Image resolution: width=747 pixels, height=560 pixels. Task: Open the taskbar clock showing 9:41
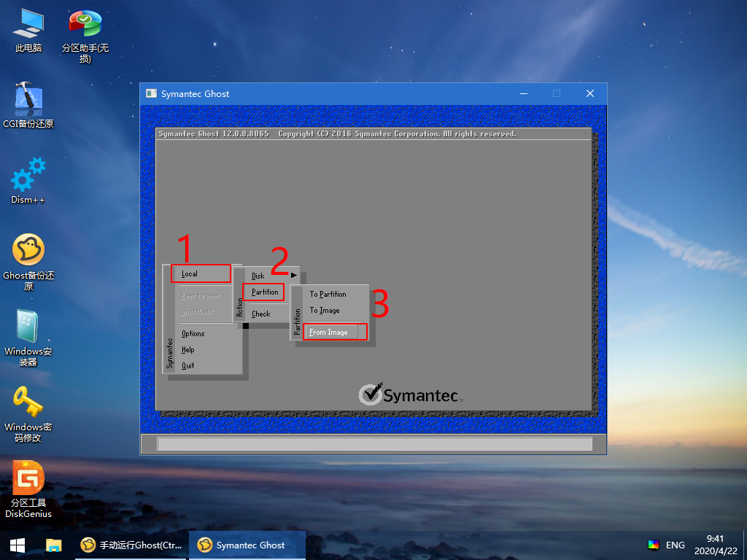coord(716,545)
